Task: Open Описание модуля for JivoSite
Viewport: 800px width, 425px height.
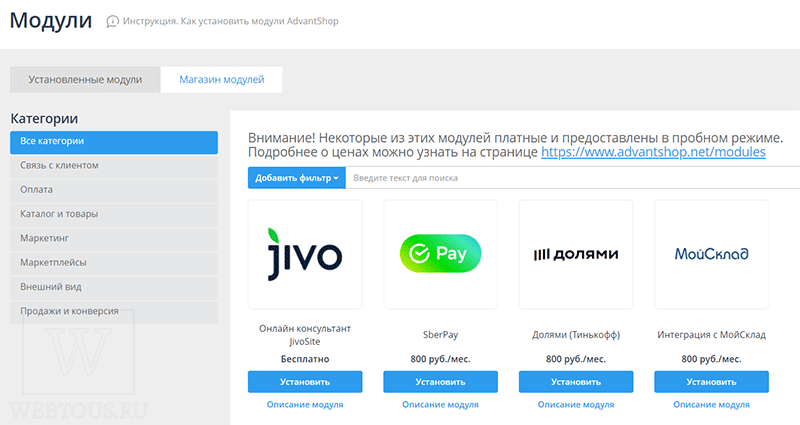Action: [305, 405]
